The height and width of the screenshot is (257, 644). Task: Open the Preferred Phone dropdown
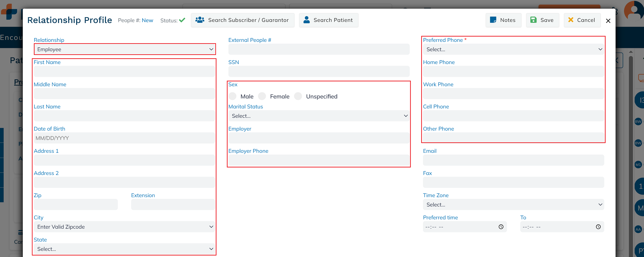point(513,49)
